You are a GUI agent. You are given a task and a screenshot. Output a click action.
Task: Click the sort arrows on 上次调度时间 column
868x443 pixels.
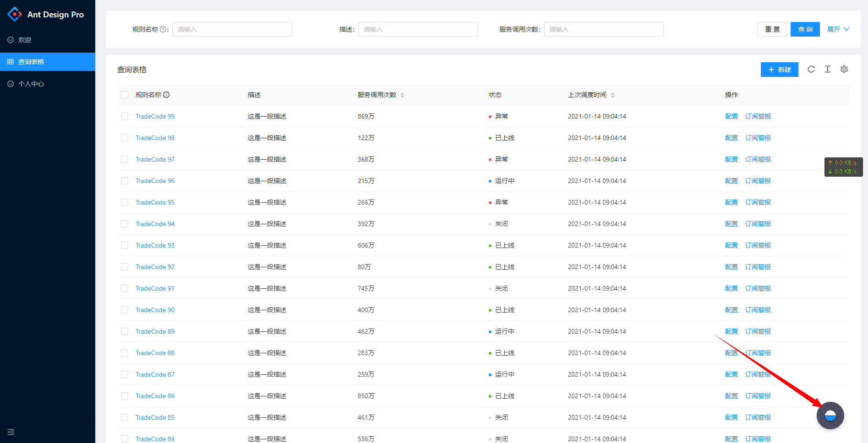click(613, 95)
